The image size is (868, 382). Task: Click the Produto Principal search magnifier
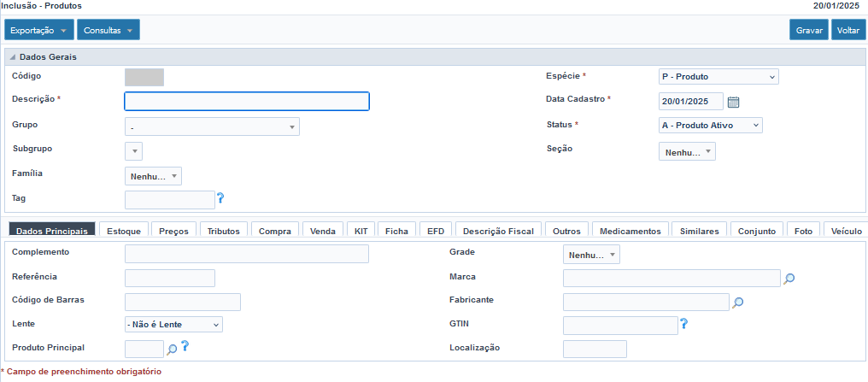(172, 349)
